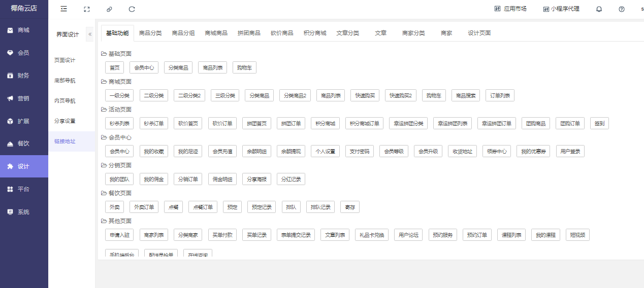This screenshot has height=288, width=644.
Task: Open 小程序代理 from top bar
Action: click(561, 9)
